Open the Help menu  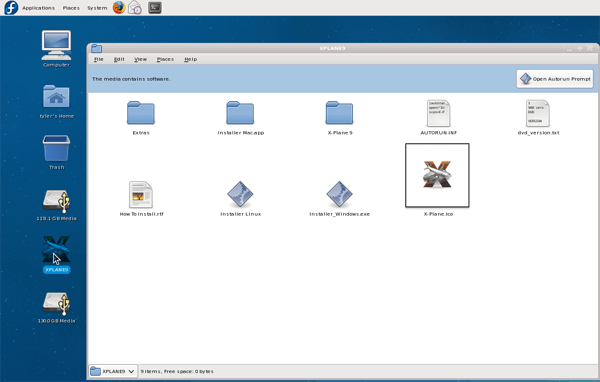[191, 59]
